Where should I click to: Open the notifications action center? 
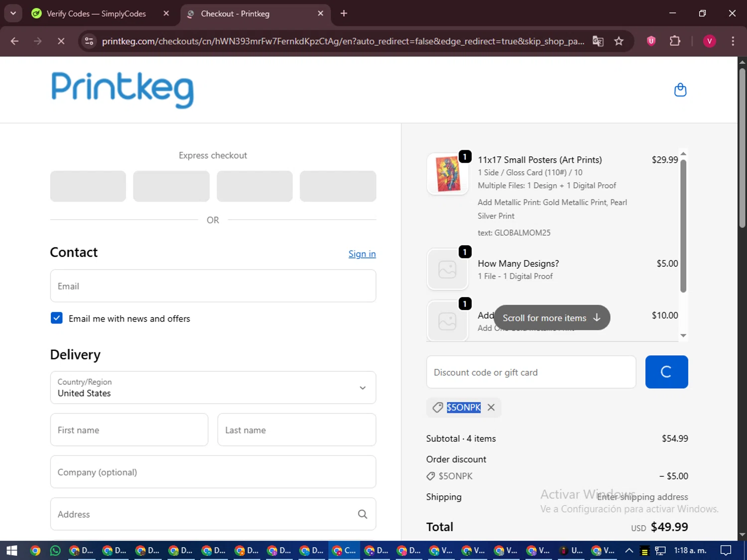click(726, 550)
